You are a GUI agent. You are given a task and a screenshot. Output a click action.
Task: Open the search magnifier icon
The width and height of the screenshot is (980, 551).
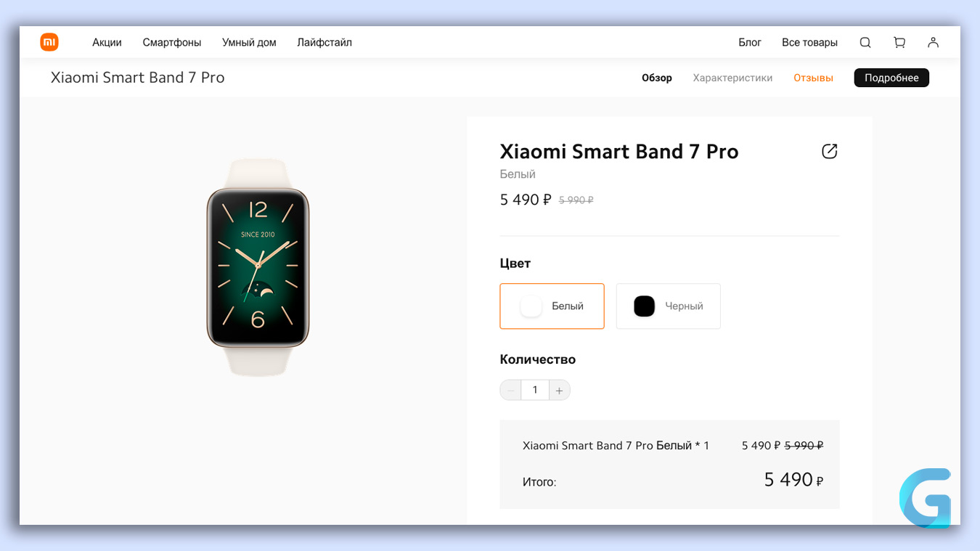(865, 43)
